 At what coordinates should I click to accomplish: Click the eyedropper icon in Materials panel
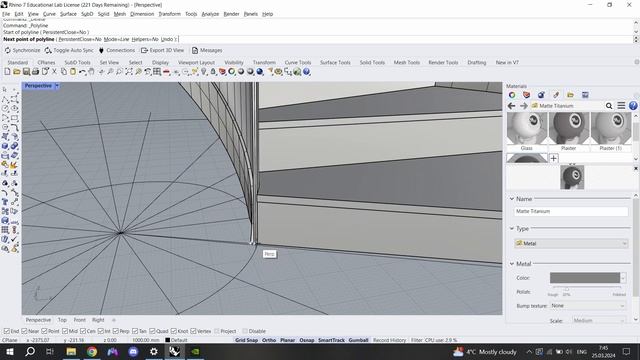556,95
